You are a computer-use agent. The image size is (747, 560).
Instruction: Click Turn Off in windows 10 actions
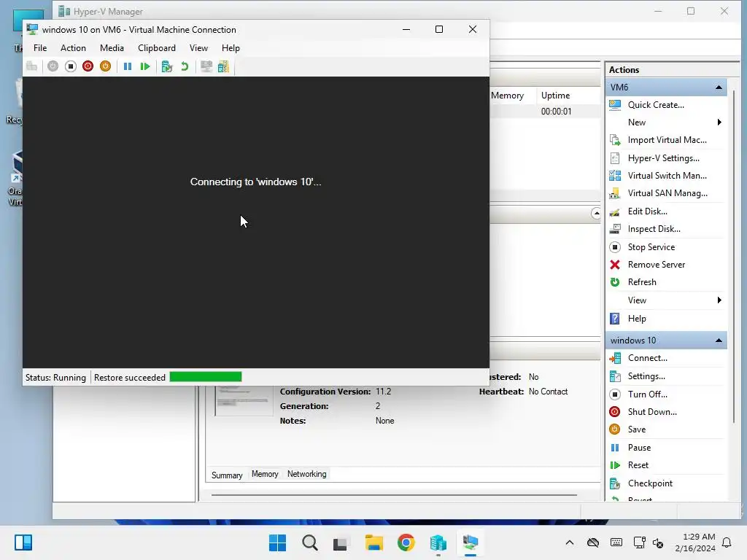click(x=648, y=394)
